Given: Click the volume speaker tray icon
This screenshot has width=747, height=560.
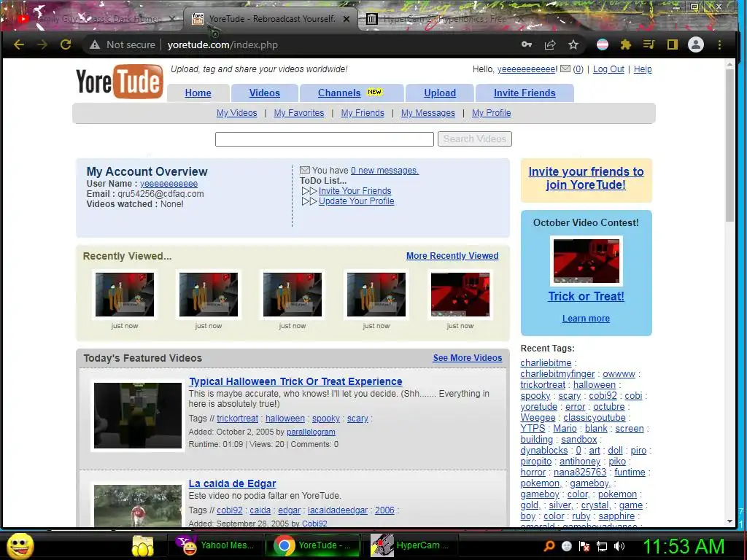Looking at the screenshot, I should (x=619, y=546).
